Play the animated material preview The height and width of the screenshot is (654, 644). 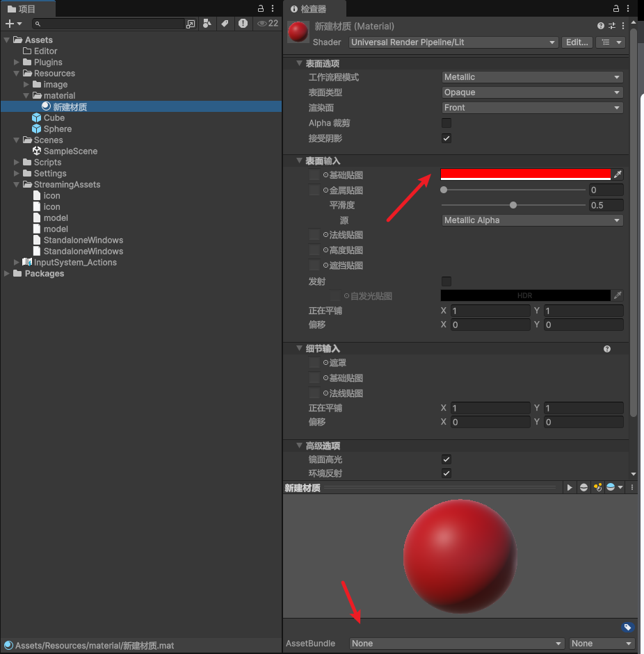click(x=569, y=487)
